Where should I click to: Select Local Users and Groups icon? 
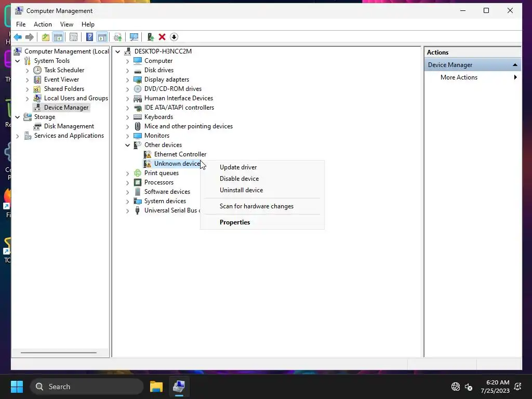pyautogui.click(x=37, y=98)
